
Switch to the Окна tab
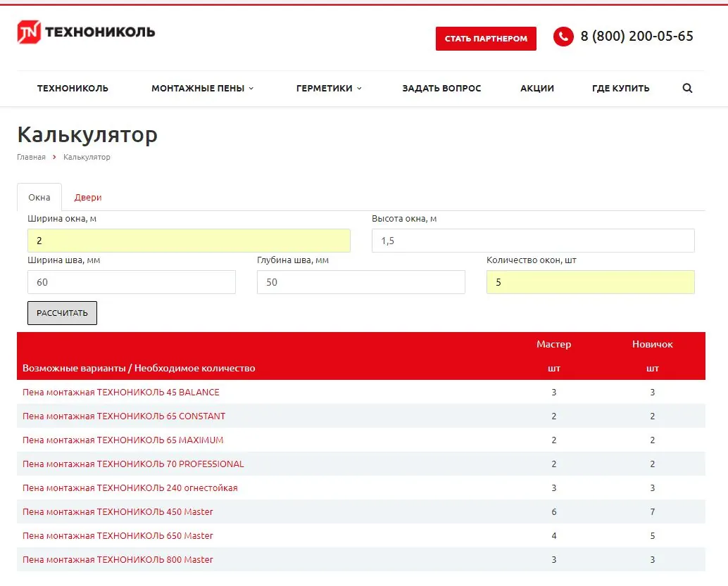(39, 197)
